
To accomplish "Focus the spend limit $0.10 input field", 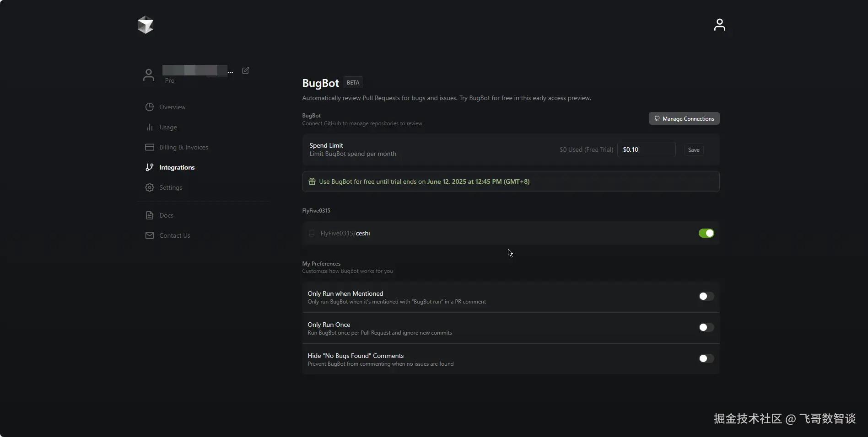I will (x=646, y=149).
